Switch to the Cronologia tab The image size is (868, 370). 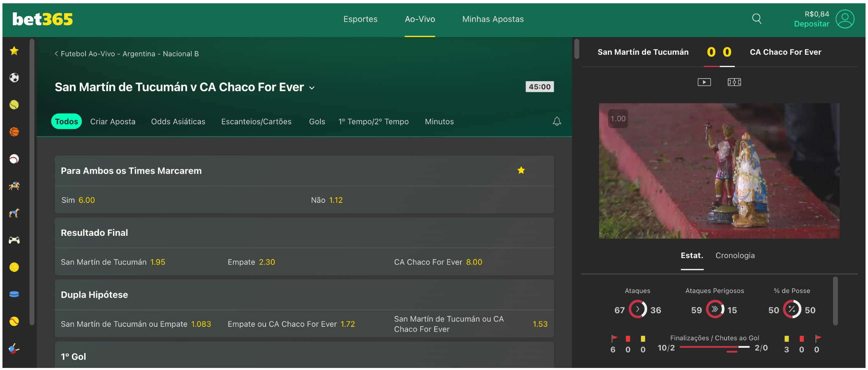735,256
